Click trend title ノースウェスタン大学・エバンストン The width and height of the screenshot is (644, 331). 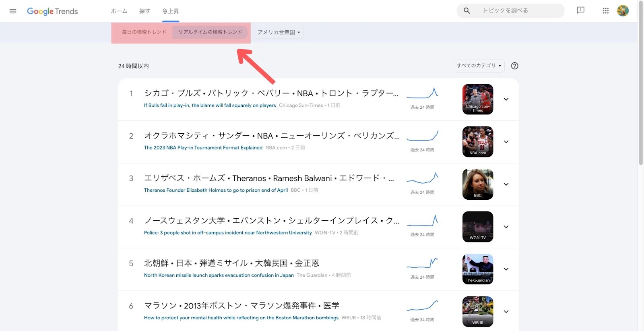(272, 221)
